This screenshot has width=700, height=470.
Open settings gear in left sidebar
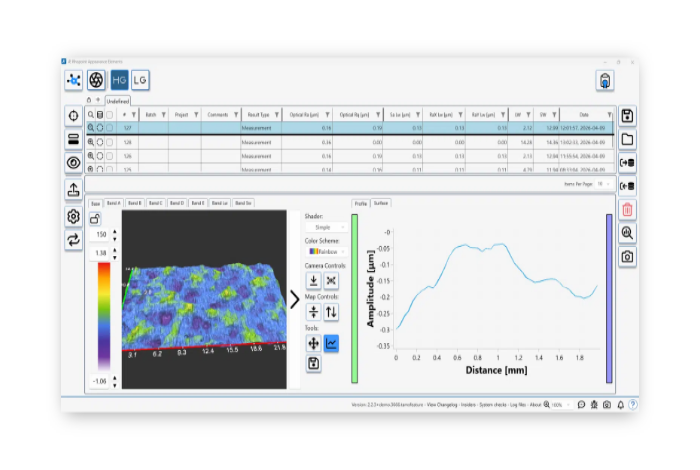coord(74,216)
